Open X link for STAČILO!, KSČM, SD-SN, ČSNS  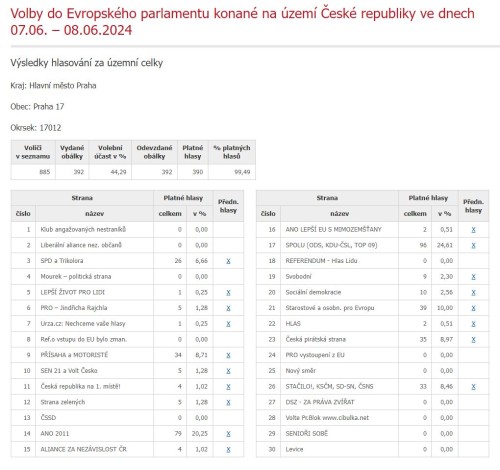click(473, 387)
